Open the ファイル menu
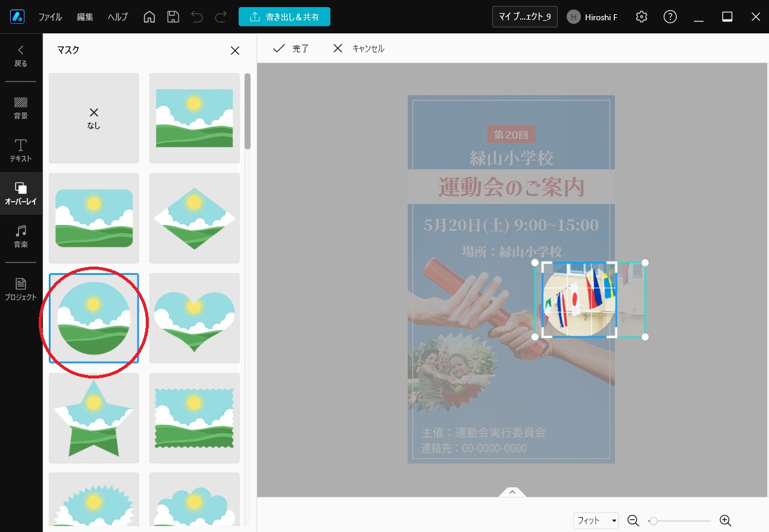This screenshot has height=532, width=769. pos(50,17)
